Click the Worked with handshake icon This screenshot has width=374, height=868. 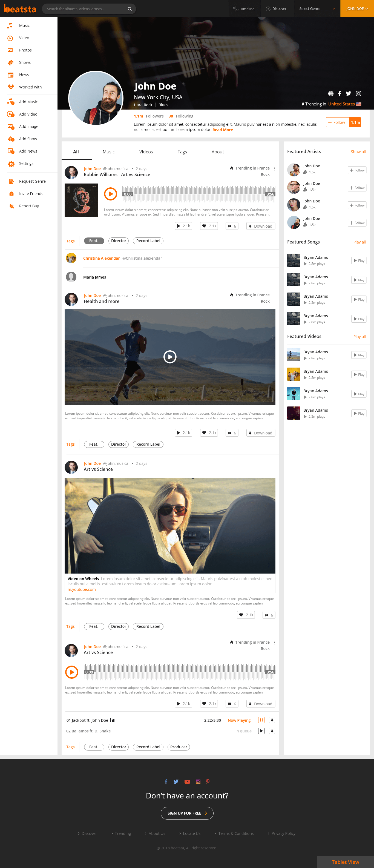[11, 87]
